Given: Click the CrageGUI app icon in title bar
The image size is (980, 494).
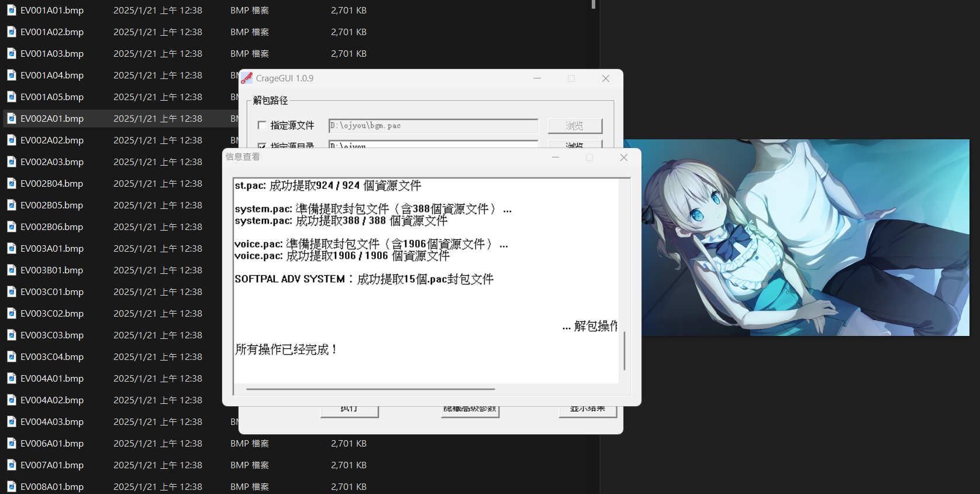Looking at the screenshot, I should click(x=247, y=78).
